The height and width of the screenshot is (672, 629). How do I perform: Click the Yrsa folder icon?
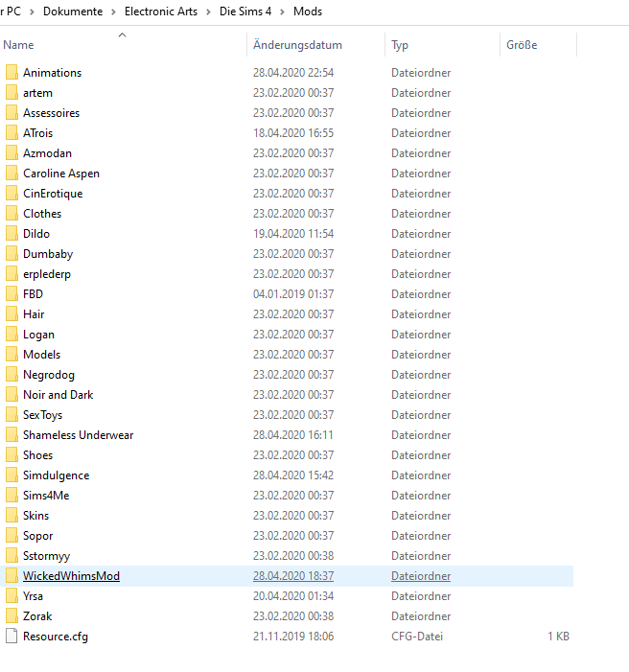pos(12,596)
